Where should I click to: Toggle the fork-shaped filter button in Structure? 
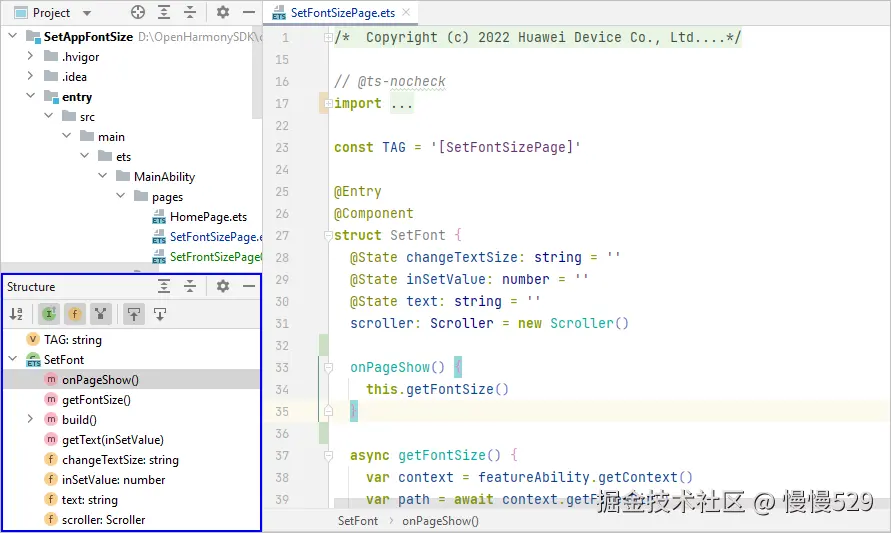point(101,314)
